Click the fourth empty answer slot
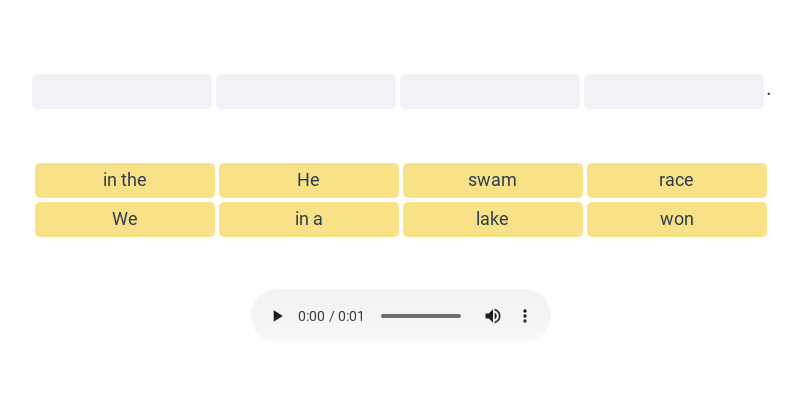 tap(674, 91)
